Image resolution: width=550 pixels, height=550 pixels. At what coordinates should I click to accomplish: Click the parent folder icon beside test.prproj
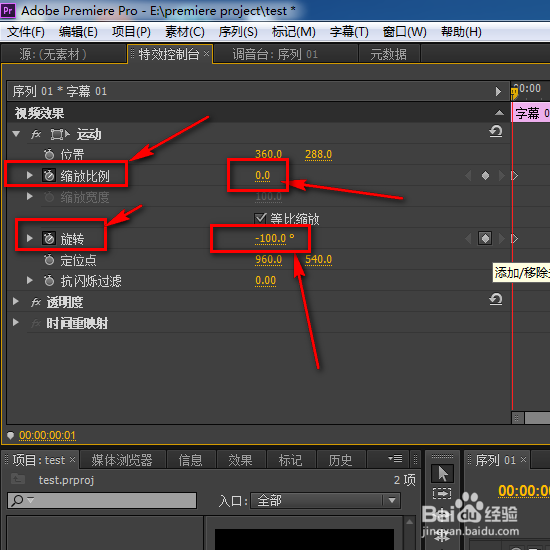pos(18,478)
